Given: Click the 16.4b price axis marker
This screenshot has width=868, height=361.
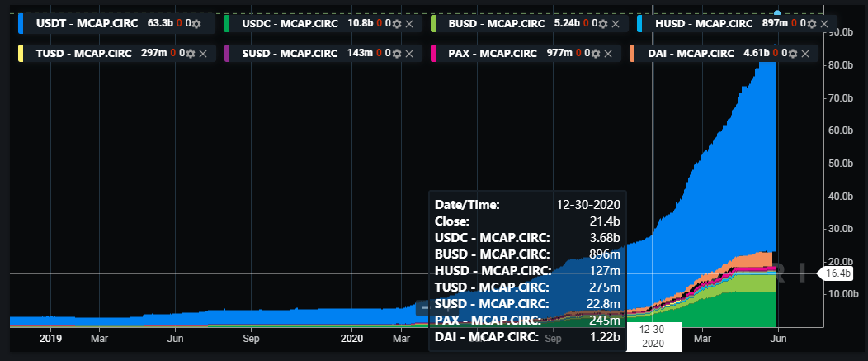Looking at the screenshot, I should click(x=838, y=273).
